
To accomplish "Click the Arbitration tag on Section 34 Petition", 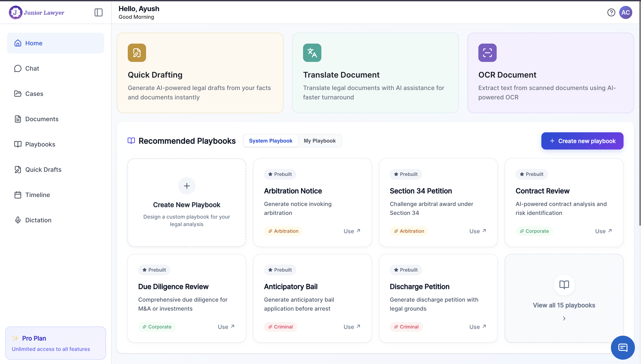I will [409, 231].
